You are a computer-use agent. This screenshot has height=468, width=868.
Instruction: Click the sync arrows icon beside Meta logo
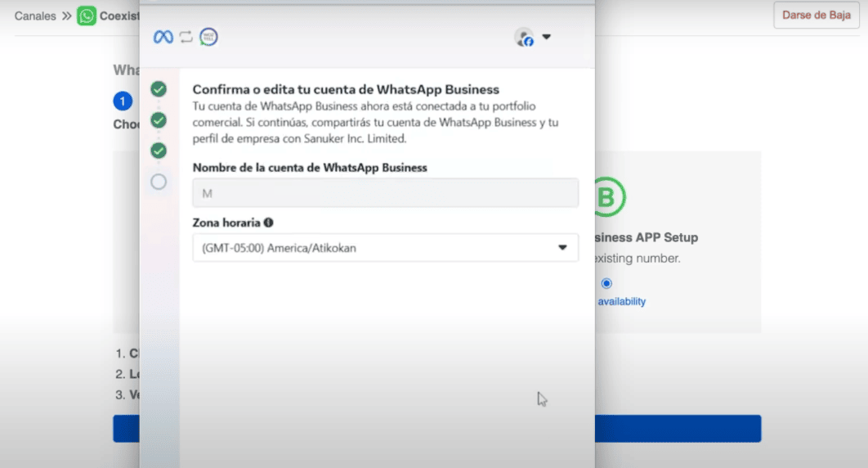tap(186, 37)
